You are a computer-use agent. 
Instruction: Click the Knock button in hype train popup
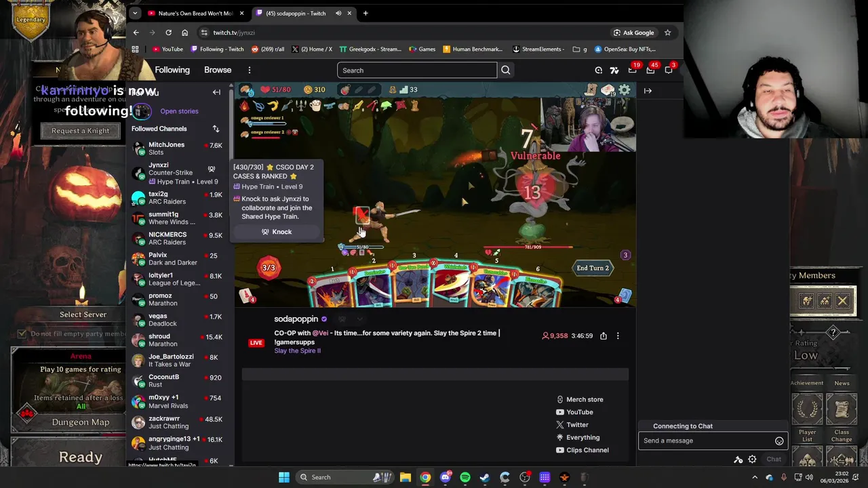277,232
